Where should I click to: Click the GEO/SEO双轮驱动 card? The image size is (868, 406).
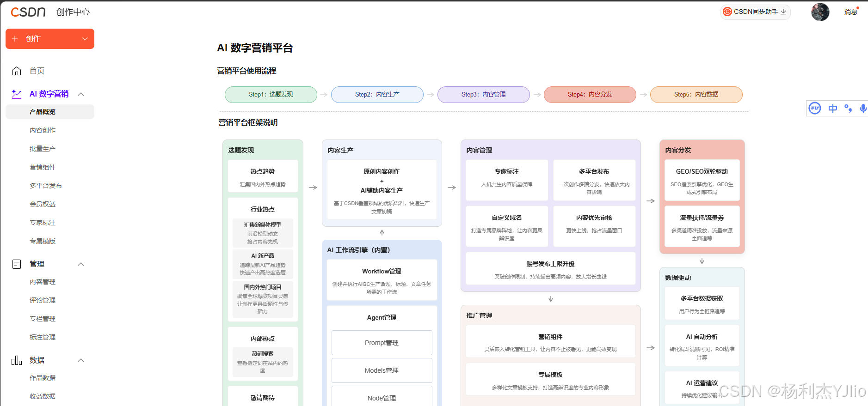click(x=702, y=180)
